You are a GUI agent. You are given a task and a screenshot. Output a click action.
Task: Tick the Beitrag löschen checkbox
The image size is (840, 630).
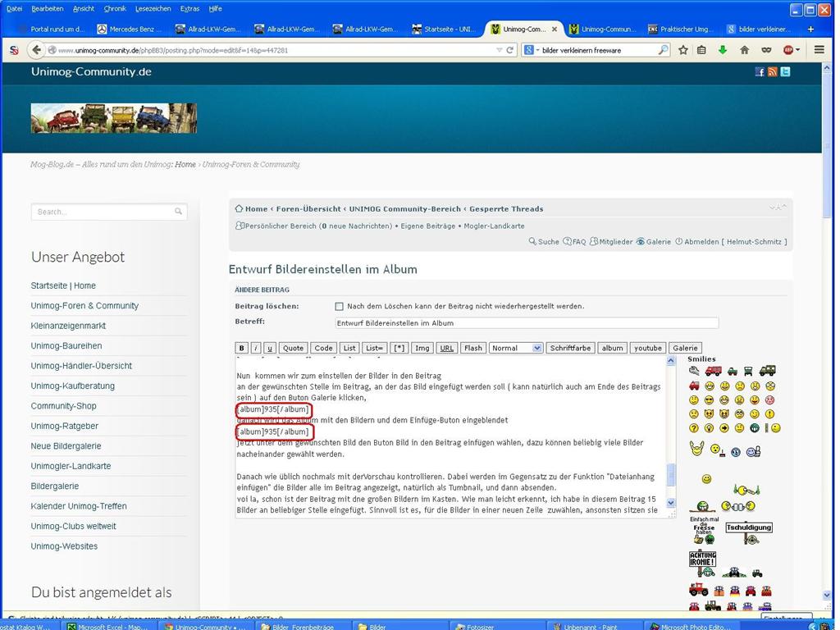pyautogui.click(x=339, y=307)
